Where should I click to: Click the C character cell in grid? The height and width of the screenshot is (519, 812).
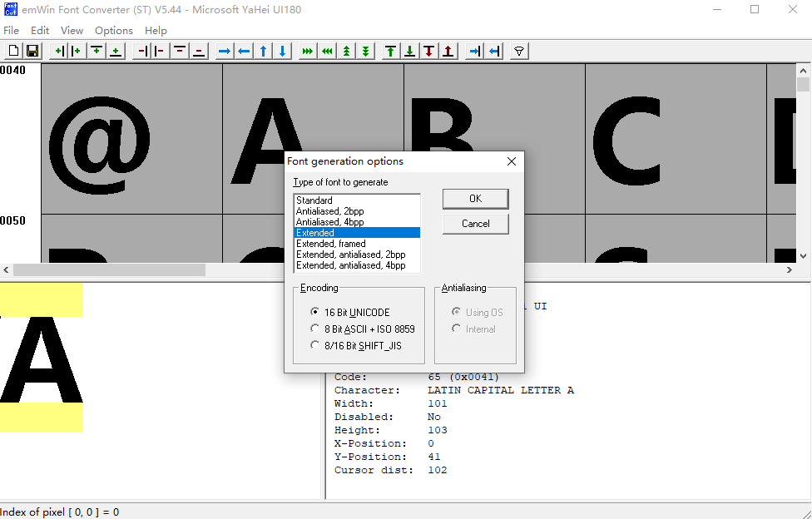click(x=676, y=139)
